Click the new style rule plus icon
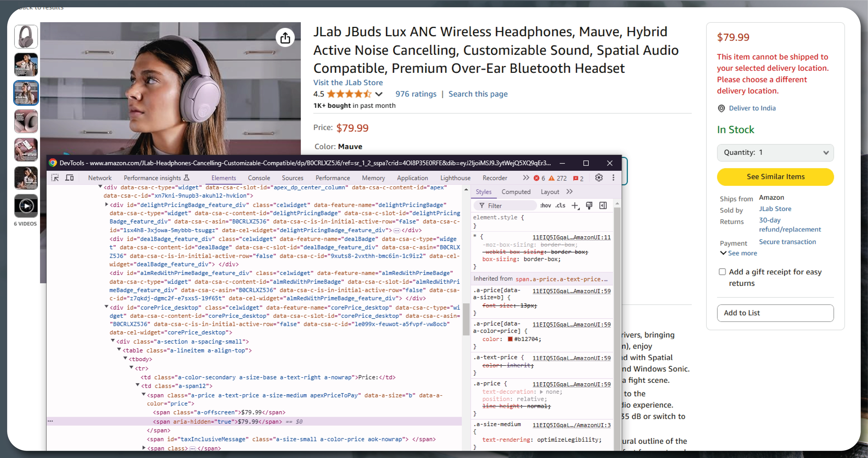This screenshot has width=868, height=458. 575,206
